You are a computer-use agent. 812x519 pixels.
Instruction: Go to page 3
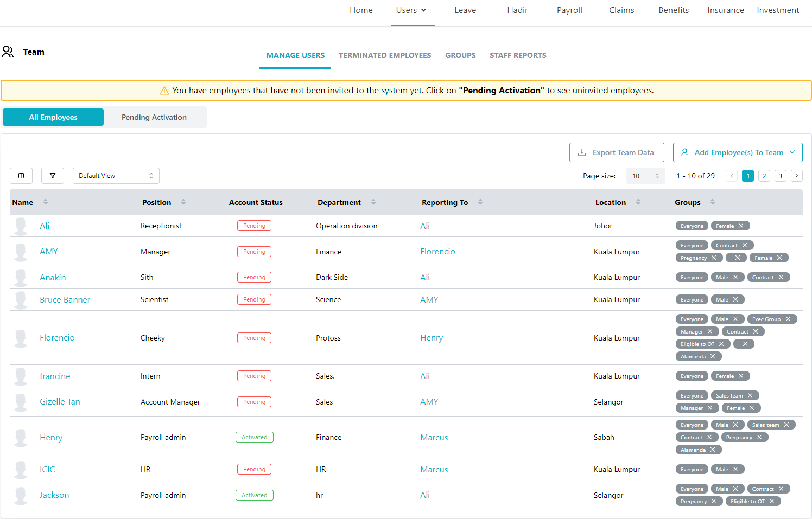781,176
